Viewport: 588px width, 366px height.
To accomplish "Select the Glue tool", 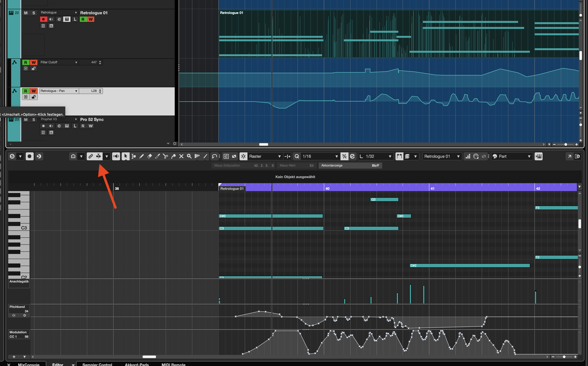I will (173, 156).
